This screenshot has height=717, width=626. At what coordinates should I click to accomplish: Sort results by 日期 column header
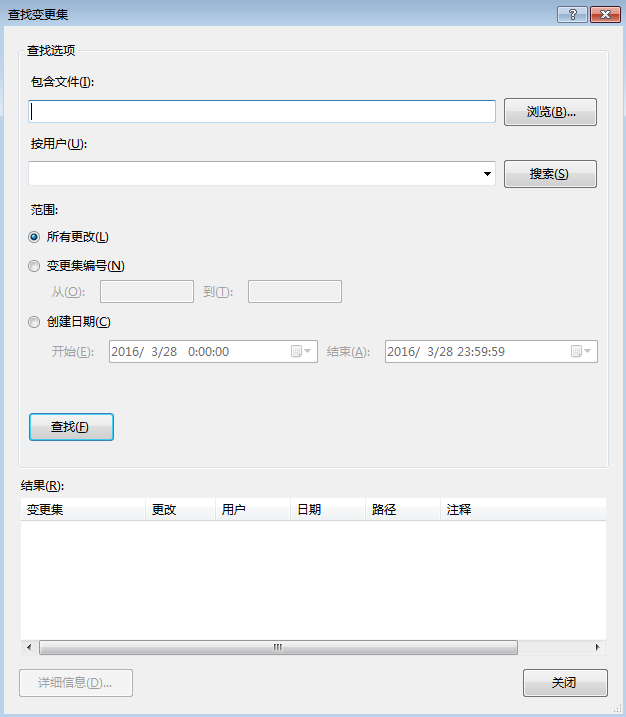click(x=327, y=509)
